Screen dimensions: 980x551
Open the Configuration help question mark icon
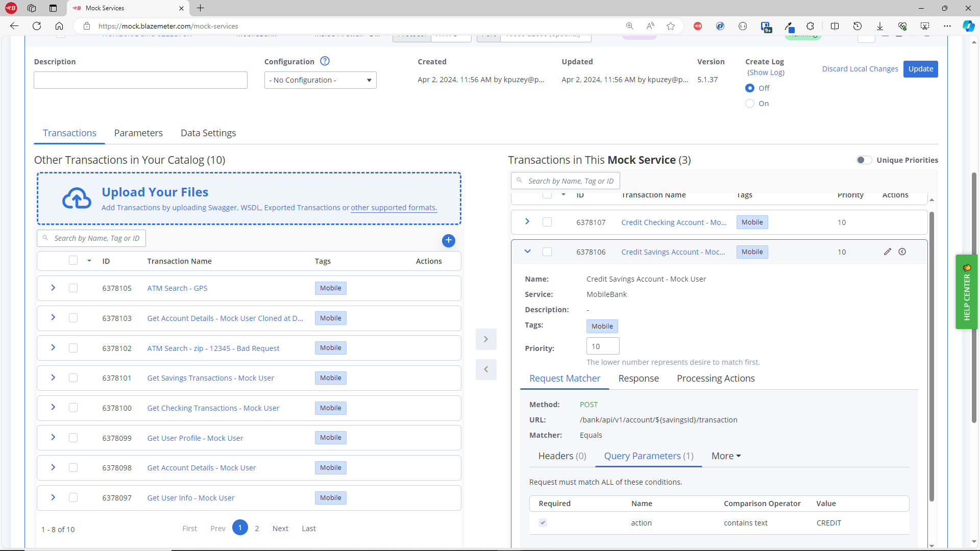[x=325, y=61]
